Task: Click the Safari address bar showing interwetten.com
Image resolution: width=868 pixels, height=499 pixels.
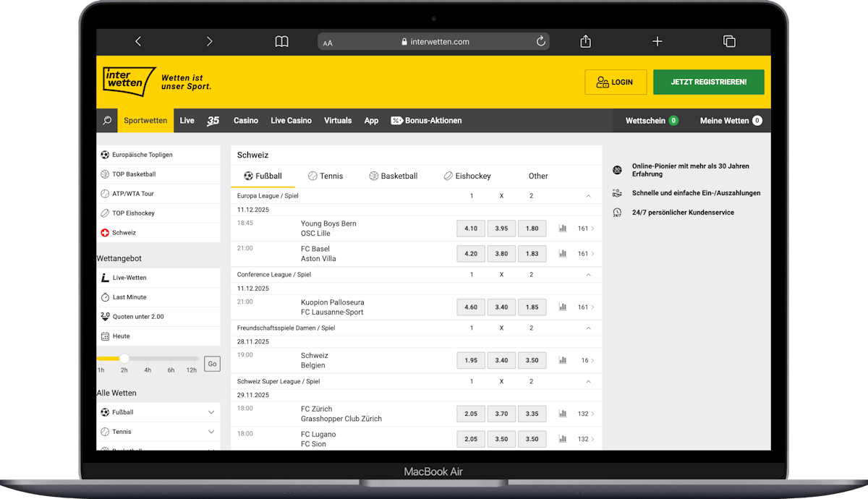Action: point(434,42)
